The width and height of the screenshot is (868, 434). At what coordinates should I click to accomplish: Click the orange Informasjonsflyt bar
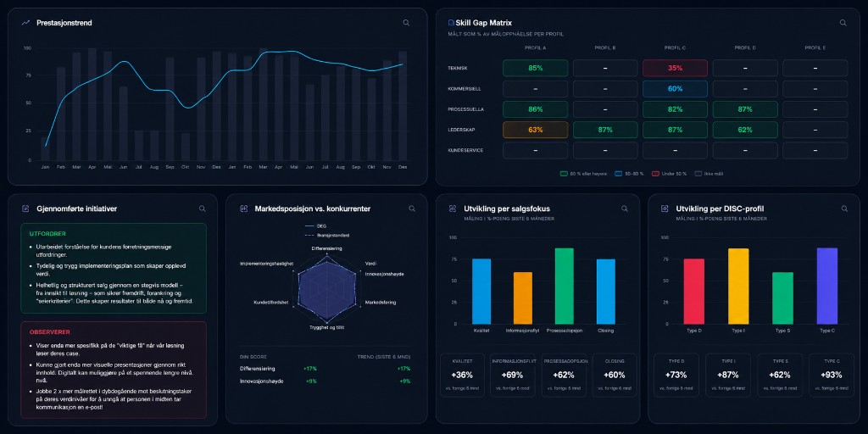point(522,298)
